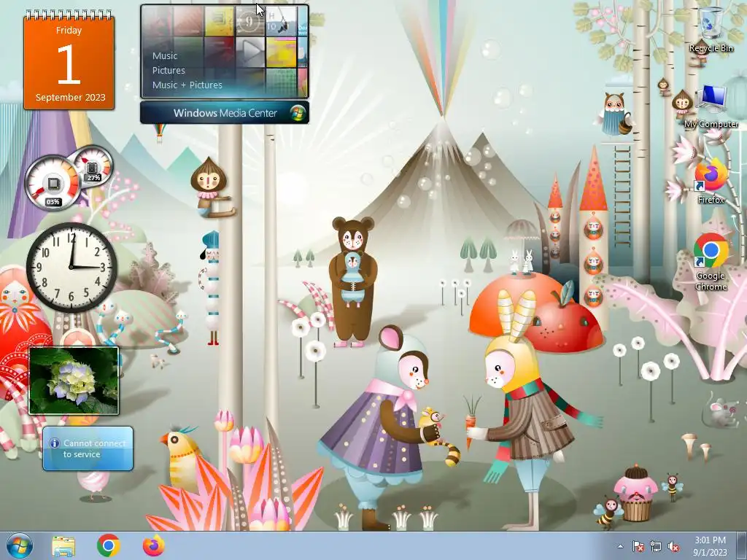The image size is (747, 560).
Task: Open My Computer desktop icon
Action: point(711,106)
